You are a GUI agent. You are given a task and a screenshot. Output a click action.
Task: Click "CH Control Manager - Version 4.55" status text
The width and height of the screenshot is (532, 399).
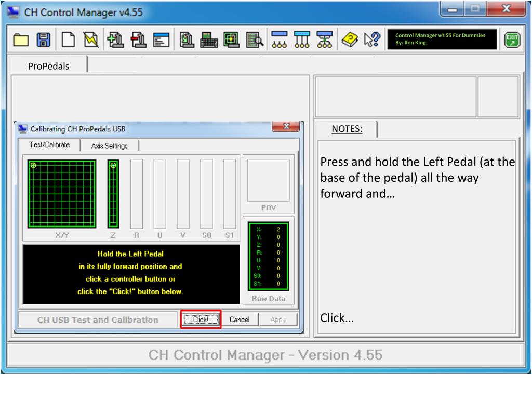pyautogui.click(x=265, y=355)
